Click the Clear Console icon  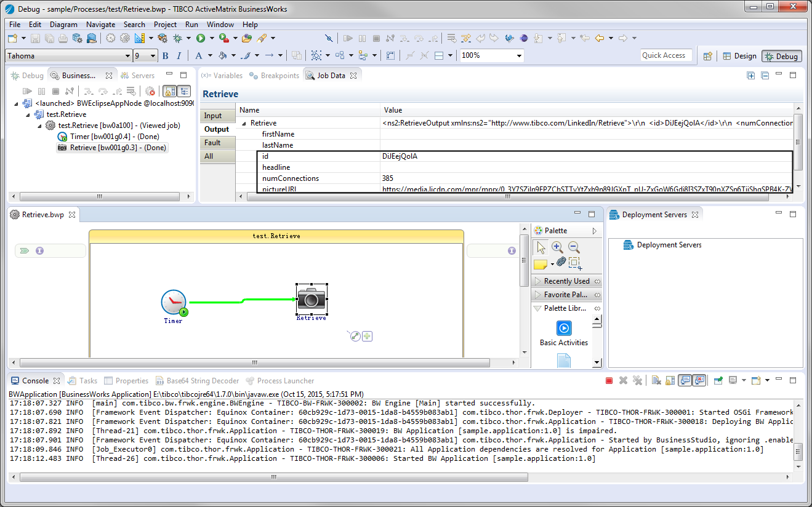coord(656,381)
